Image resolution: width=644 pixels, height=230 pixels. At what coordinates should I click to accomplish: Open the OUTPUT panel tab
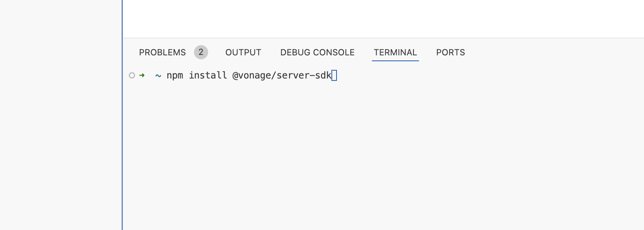(243, 52)
